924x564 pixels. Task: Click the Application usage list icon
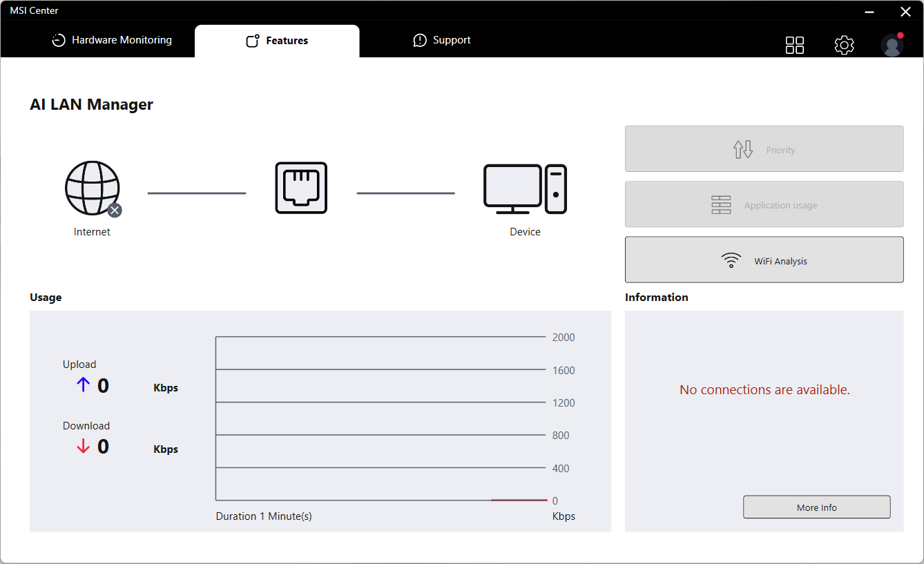coord(721,205)
